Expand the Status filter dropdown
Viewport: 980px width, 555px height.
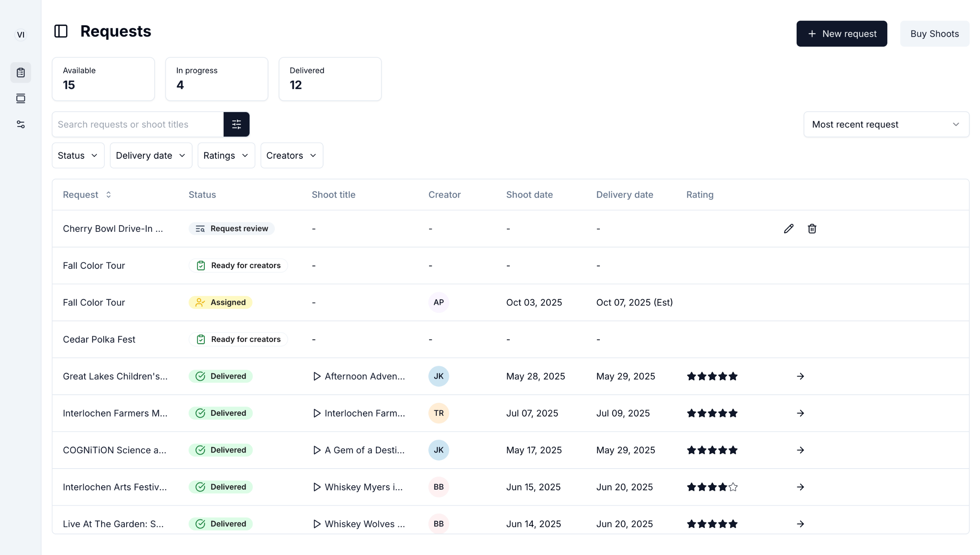(x=78, y=156)
